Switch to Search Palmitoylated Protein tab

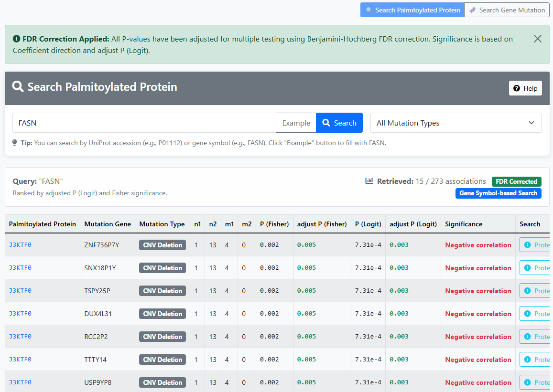(x=412, y=10)
